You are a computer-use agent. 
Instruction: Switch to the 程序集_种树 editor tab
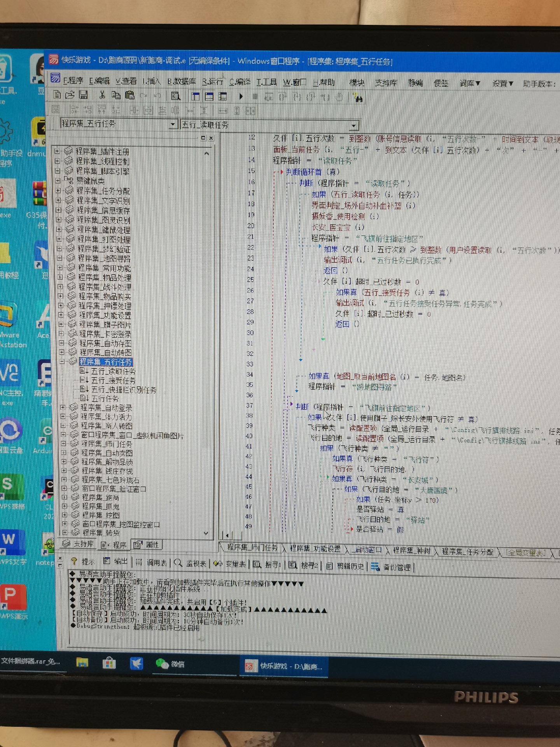(411, 550)
